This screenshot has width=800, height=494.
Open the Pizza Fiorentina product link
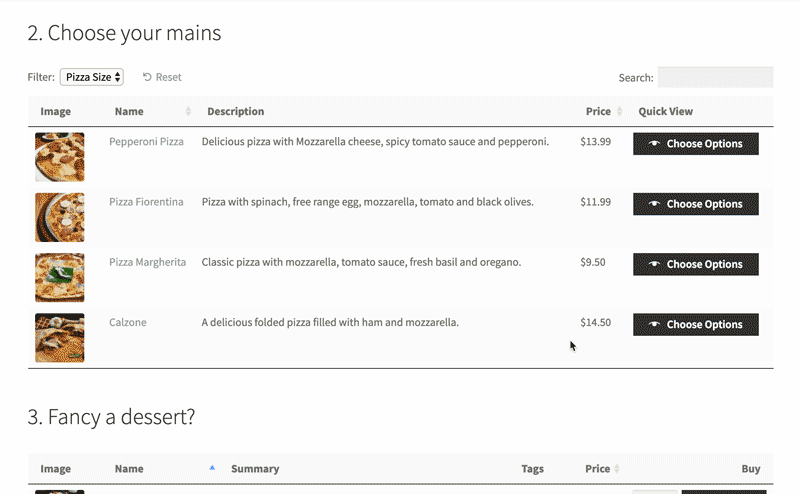[x=146, y=202]
